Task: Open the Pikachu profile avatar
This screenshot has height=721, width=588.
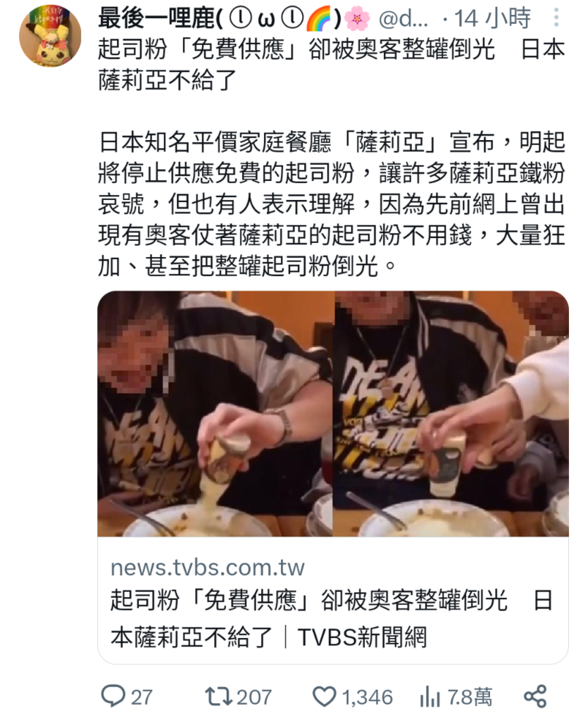Action: pyautogui.click(x=50, y=36)
